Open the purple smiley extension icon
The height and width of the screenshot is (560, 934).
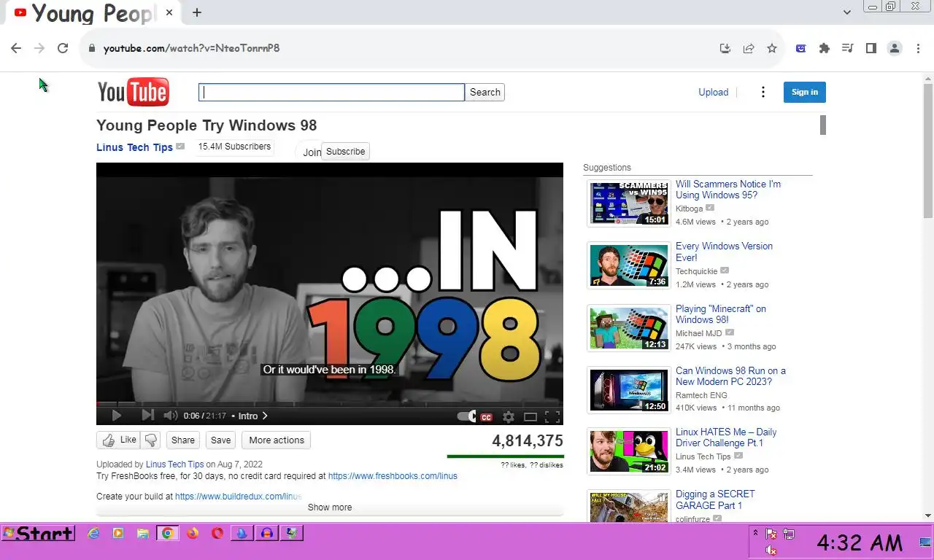pyautogui.click(x=801, y=48)
